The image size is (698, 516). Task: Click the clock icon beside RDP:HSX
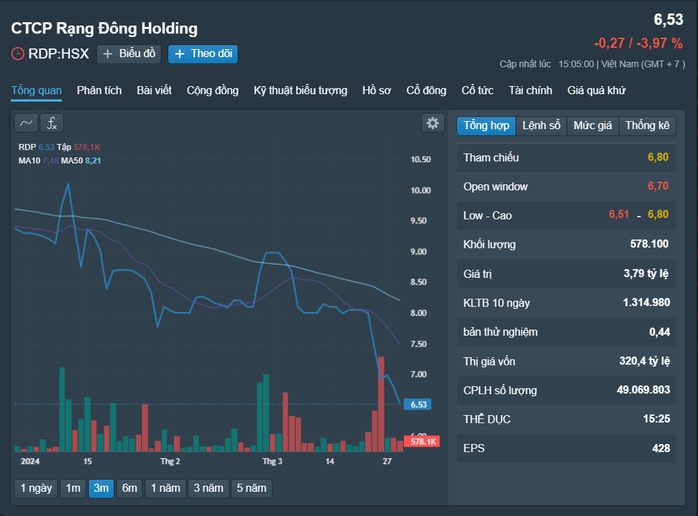(17, 54)
